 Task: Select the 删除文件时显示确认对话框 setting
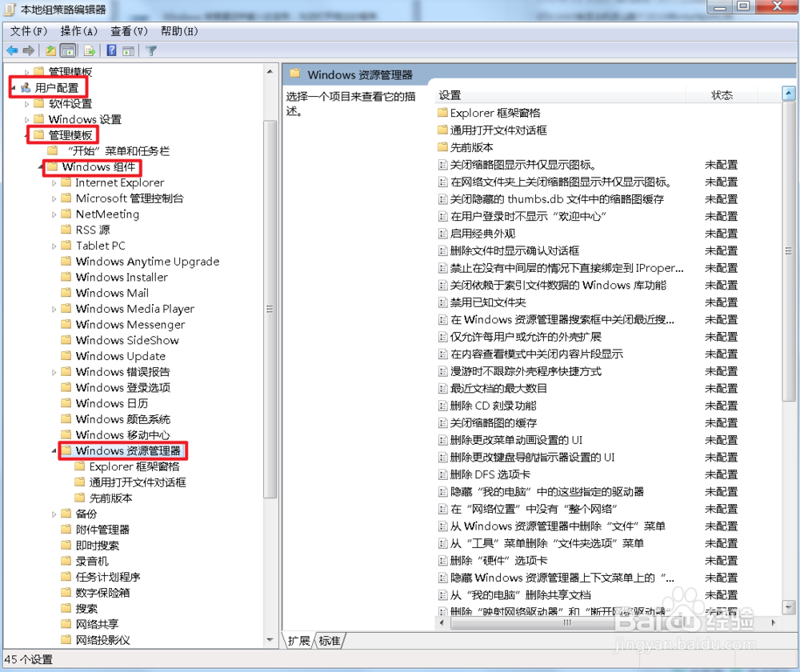[514, 250]
